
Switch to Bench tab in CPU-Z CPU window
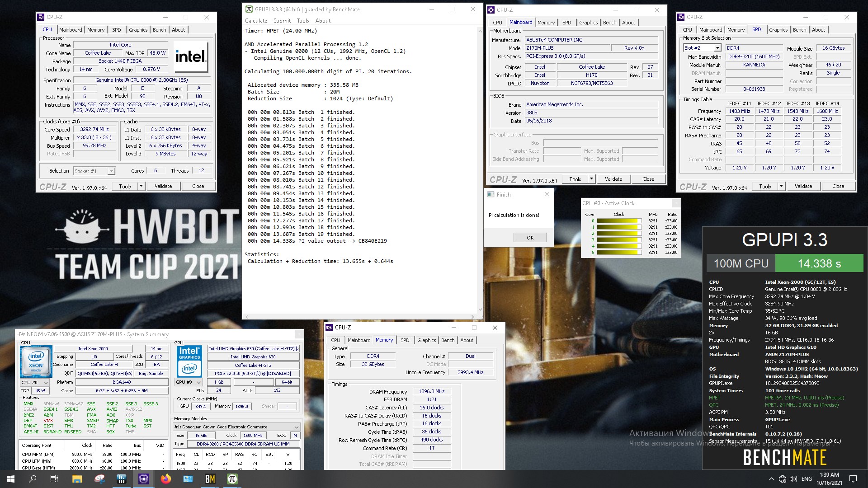tap(159, 30)
